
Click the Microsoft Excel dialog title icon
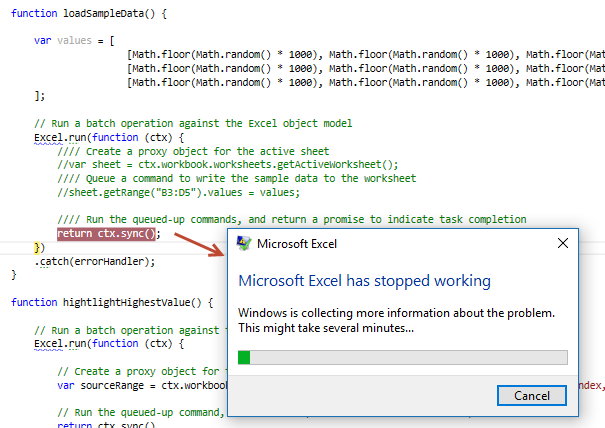(244, 244)
